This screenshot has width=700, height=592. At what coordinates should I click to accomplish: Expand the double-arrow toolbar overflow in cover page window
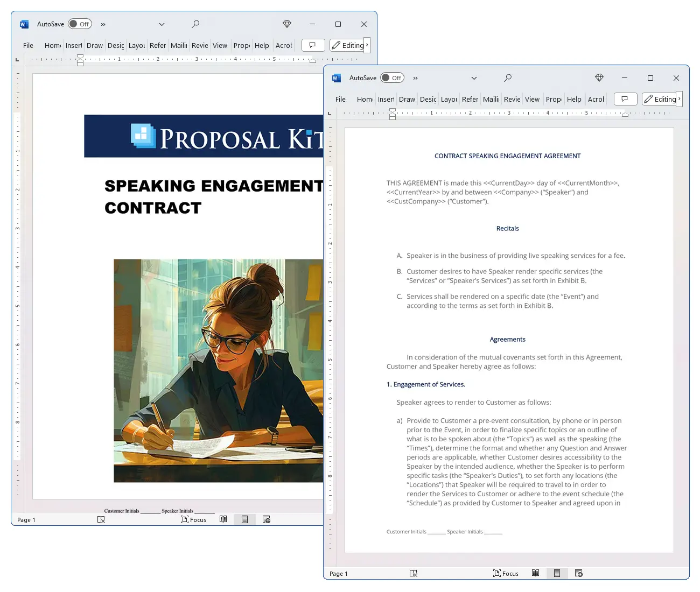point(103,24)
